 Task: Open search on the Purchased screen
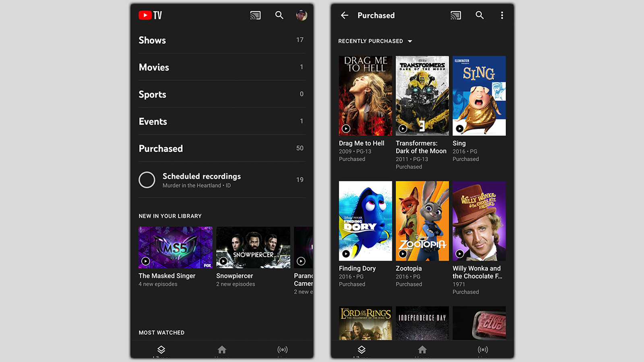pos(479,15)
